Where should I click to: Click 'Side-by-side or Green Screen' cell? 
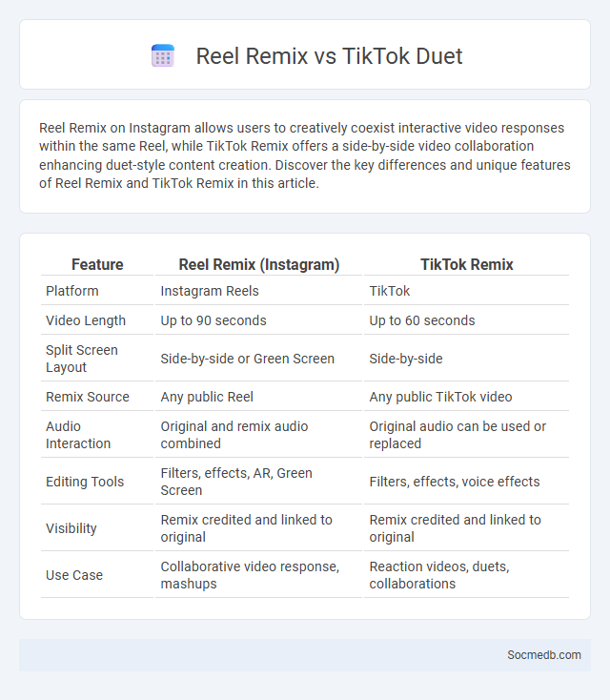(247, 359)
